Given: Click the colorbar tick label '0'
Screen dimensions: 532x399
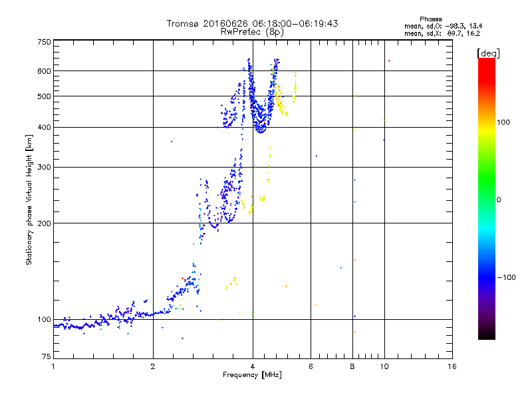Looking at the screenshot, I should pos(499,200).
